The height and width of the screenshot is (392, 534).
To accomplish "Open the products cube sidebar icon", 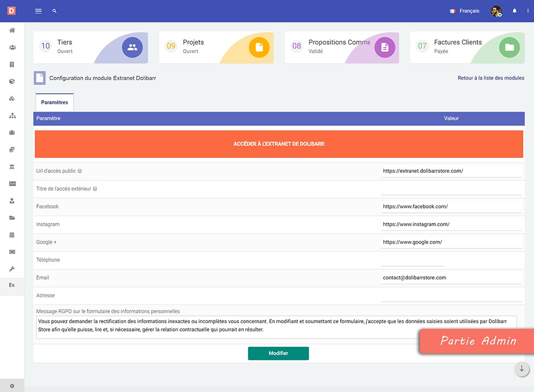I will pos(12,81).
